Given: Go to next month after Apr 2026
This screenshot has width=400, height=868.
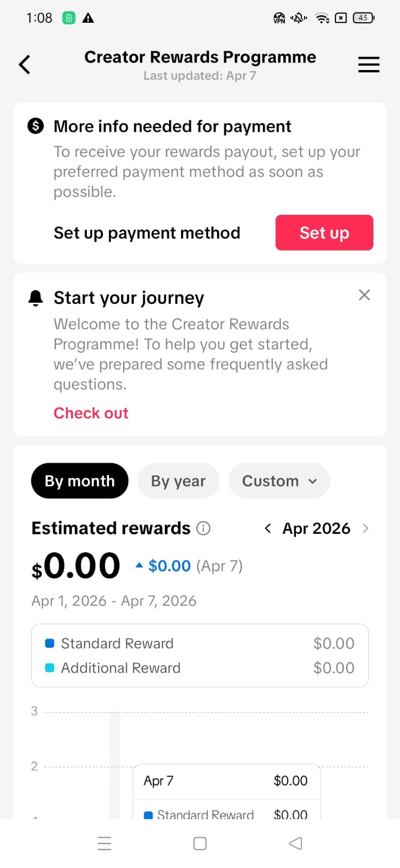Looking at the screenshot, I should click(365, 528).
